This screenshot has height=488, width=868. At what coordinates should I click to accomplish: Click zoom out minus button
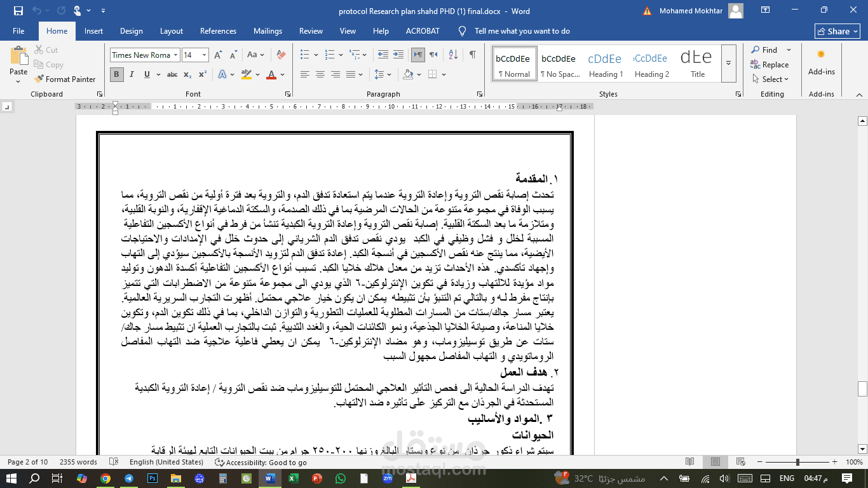point(760,462)
